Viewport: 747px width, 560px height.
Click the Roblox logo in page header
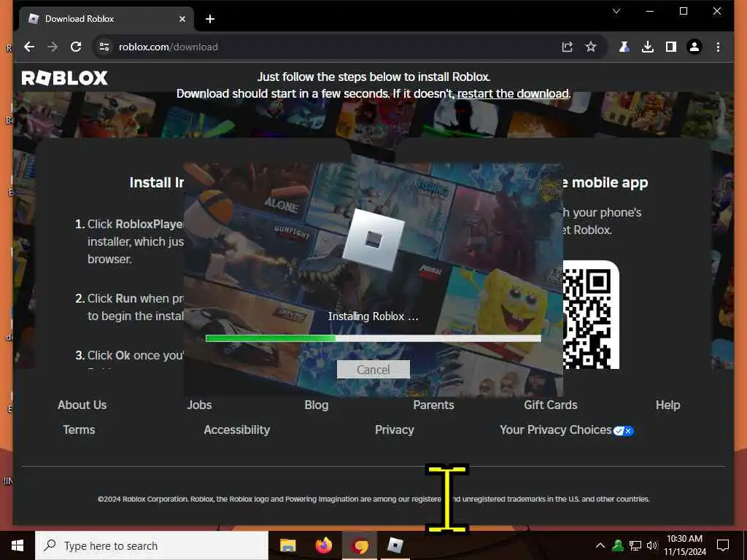coord(65,78)
